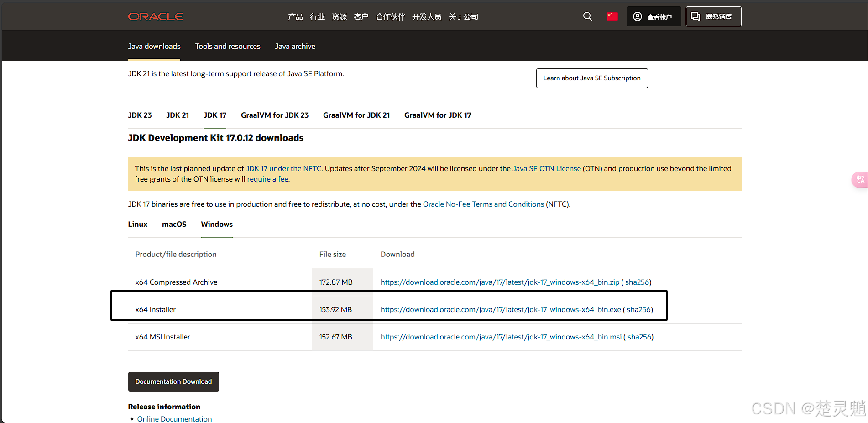Click the File size column header

(x=333, y=254)
